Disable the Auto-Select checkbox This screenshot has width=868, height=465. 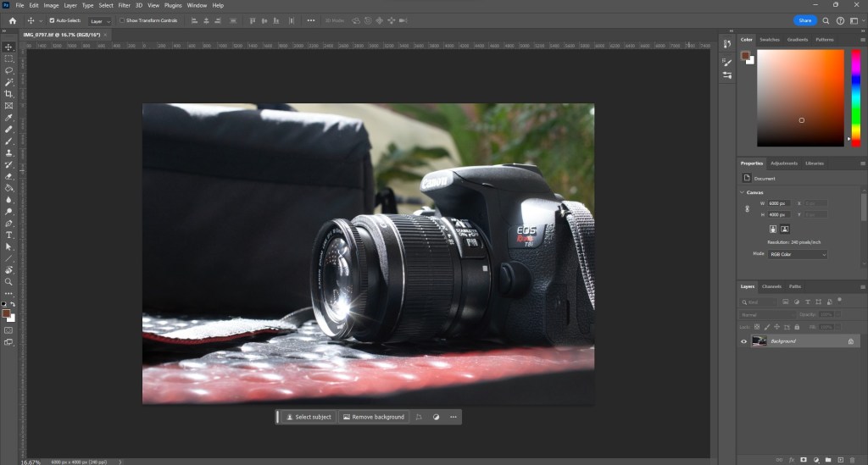(53, 20)
